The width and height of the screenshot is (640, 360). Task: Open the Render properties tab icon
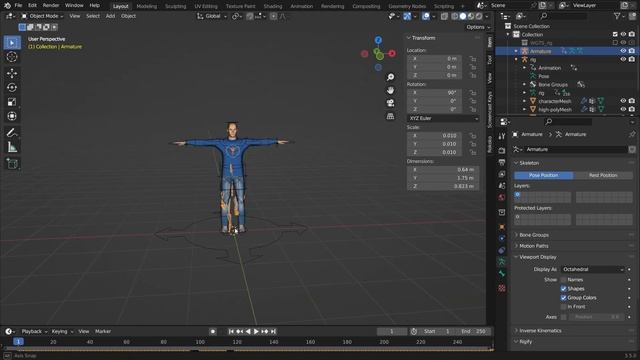pos(502,151)
